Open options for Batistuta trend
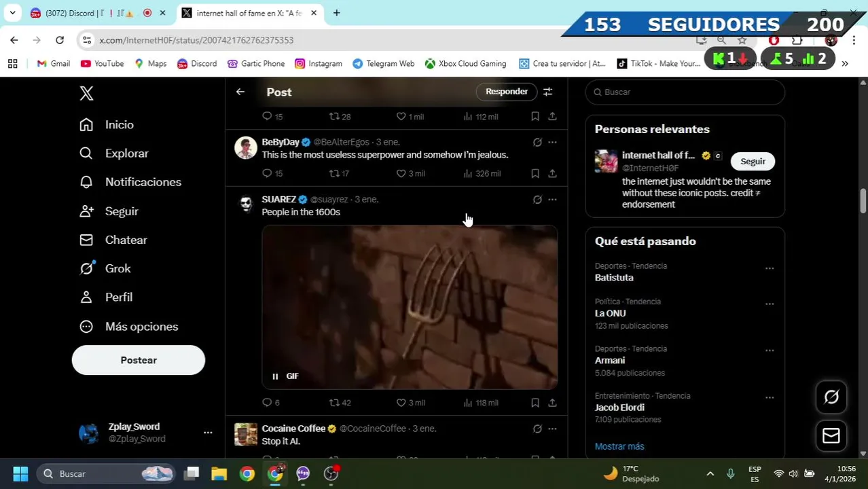The width and height of the screenshot is (868, 489). click(x=770, y=268)
